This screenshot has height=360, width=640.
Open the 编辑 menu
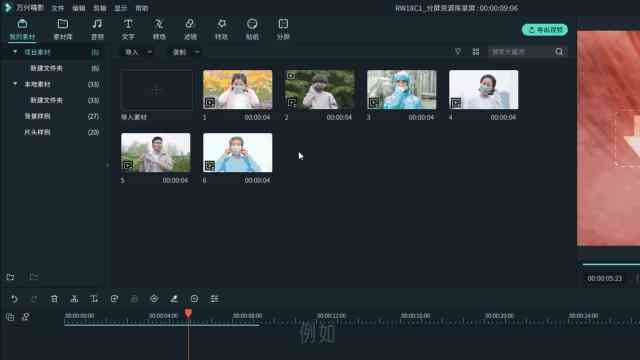[x=79, y=8]
